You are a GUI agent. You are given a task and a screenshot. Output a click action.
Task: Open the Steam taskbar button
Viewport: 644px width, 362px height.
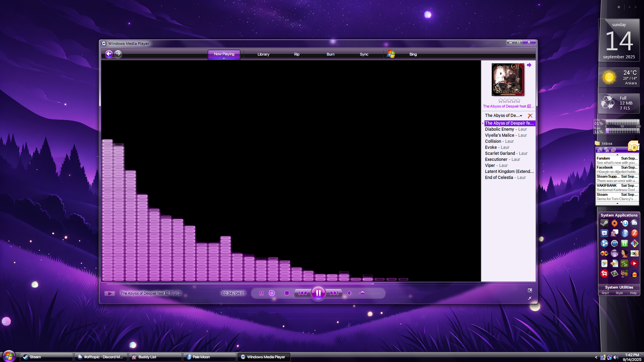point(46,357)
